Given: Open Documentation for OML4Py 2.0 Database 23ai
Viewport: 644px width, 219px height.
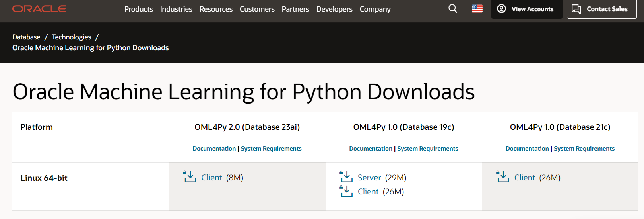Looking at the screenshot, I should (x=214, y=149).
